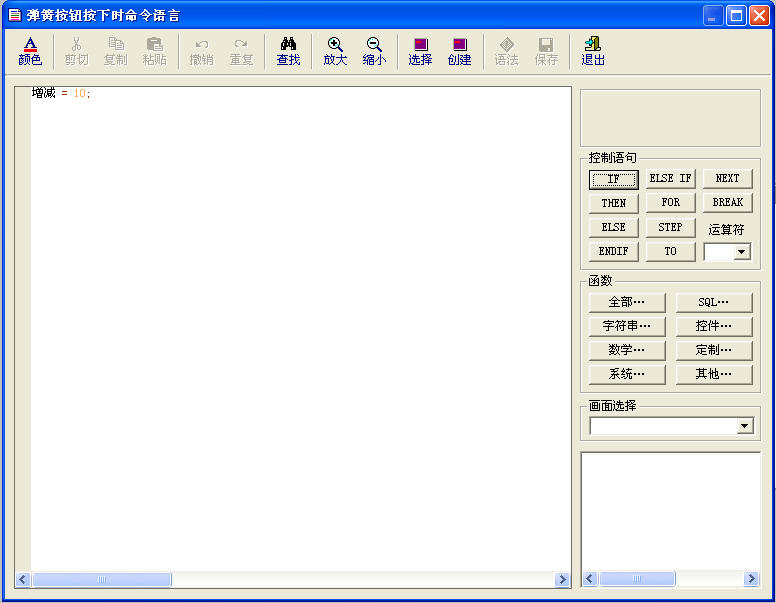This screenshot has height=603, width=776.
Task: Insert the TO keyword
Action: [x=671, y=251]
